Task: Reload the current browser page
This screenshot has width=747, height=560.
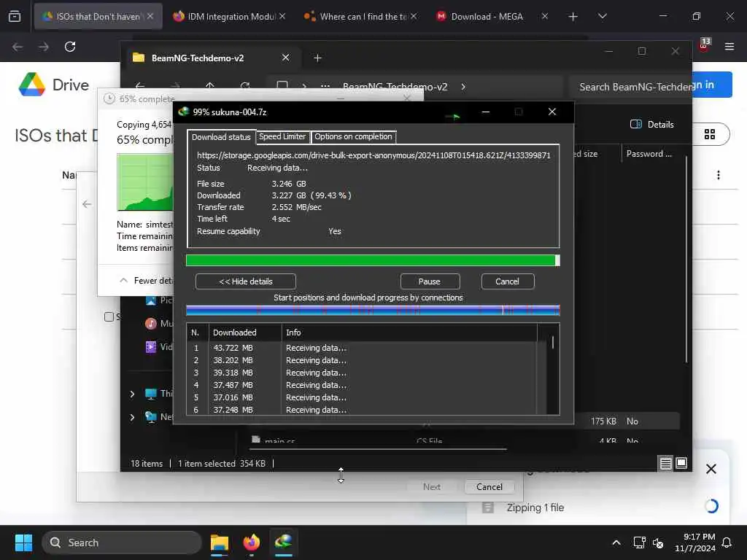Action: [x=70, y=47]
